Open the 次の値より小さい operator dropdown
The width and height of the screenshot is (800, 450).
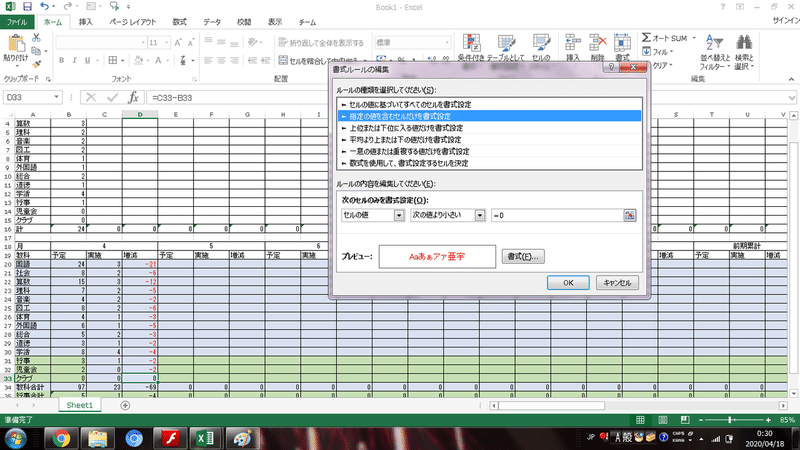pos(480,215)
